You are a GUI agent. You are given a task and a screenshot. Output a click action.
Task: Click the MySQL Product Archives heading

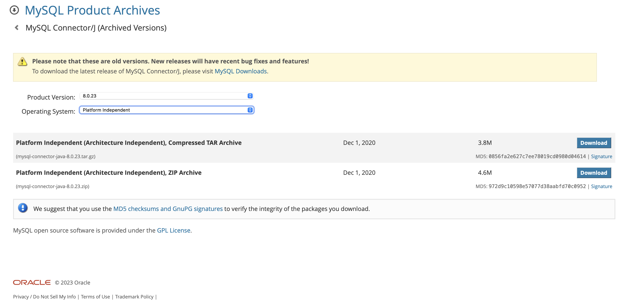coord(92,10)
